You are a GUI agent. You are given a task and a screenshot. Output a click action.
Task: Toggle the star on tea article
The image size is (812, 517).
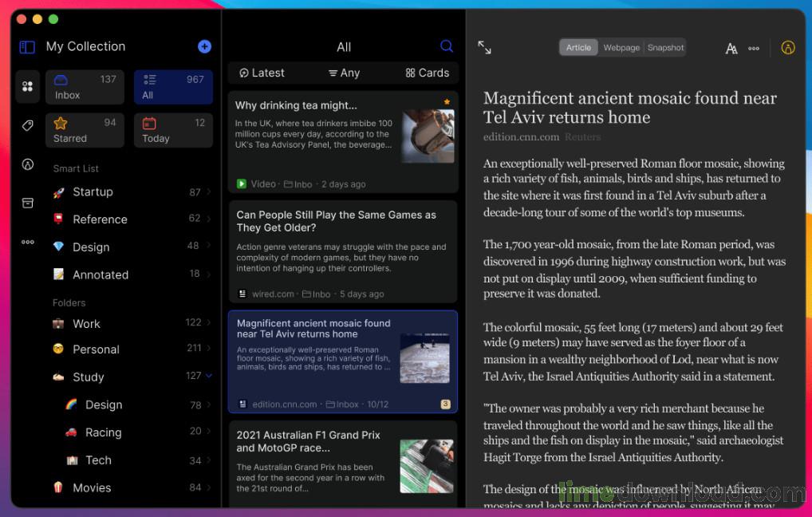pos(447,101)
